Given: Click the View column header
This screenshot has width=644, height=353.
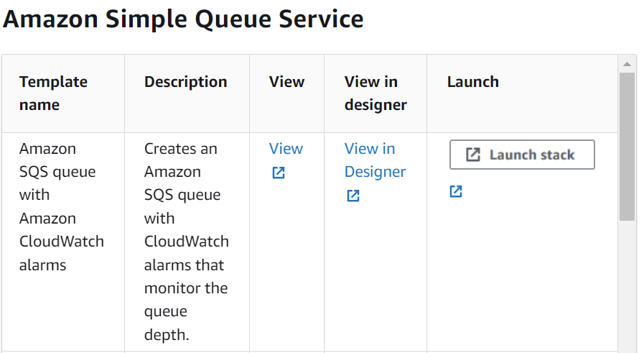Looking at the screenshot, I should click(x=286, y=82).
